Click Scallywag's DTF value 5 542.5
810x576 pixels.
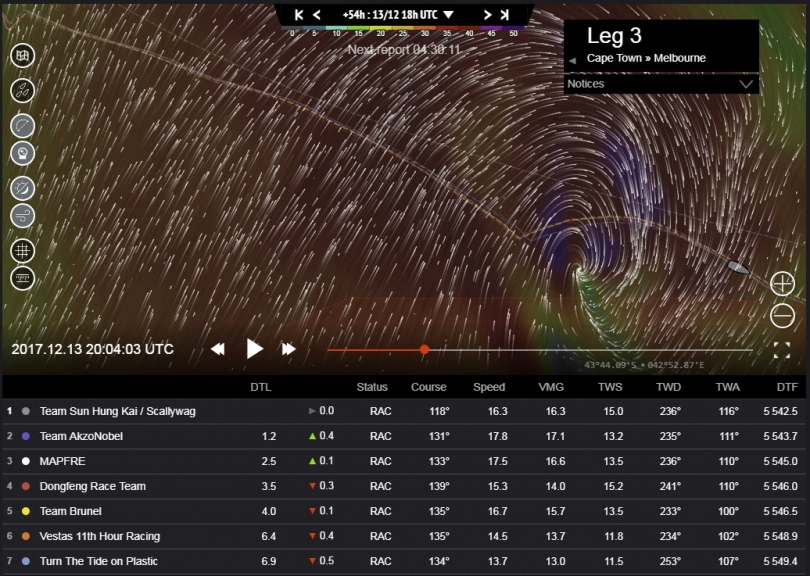(x=781, y=412)
